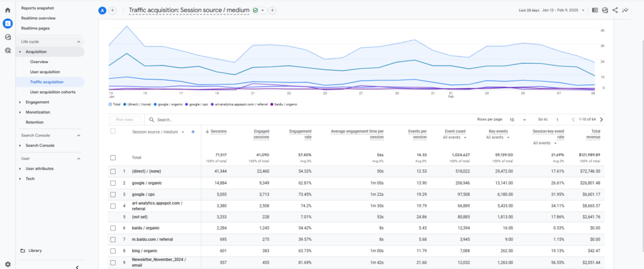This screenshot has height=269, width=644.
Task: Open the Home icon in left rail
Action: tap(8, 10)
